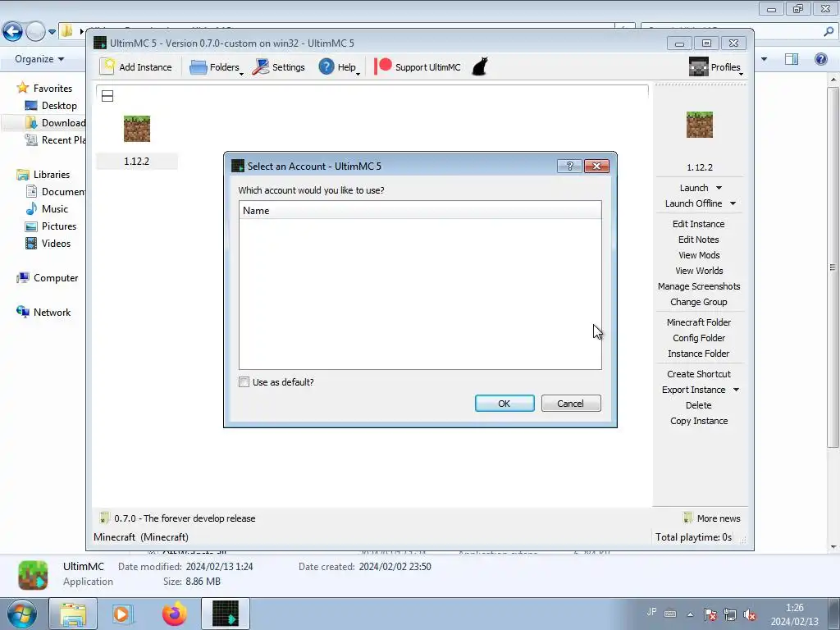Click Copy Instance
This screenshot has width=840, height=630.
(x=699, y=421)
